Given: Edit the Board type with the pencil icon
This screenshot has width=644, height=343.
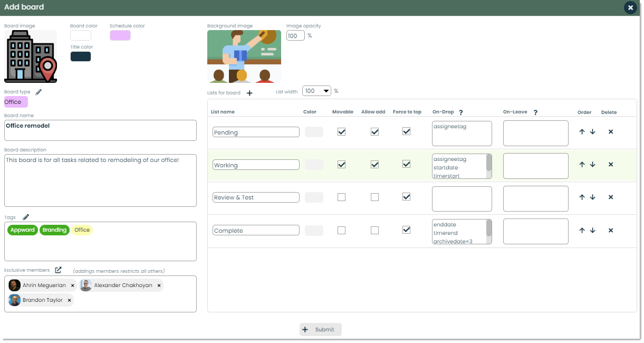Looking at the screenshot, I should (38, 91).
